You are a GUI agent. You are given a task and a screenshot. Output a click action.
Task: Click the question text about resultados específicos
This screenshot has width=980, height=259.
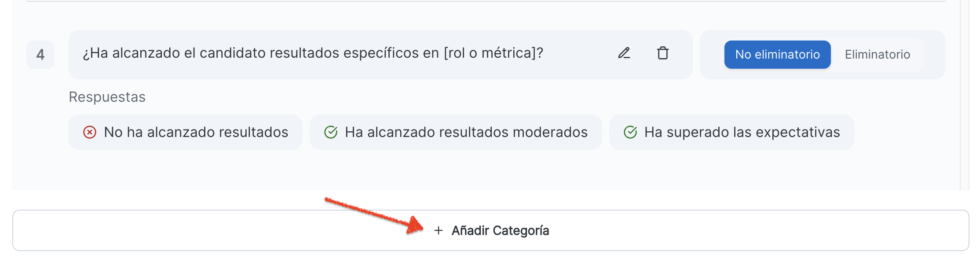click(313, 53)
